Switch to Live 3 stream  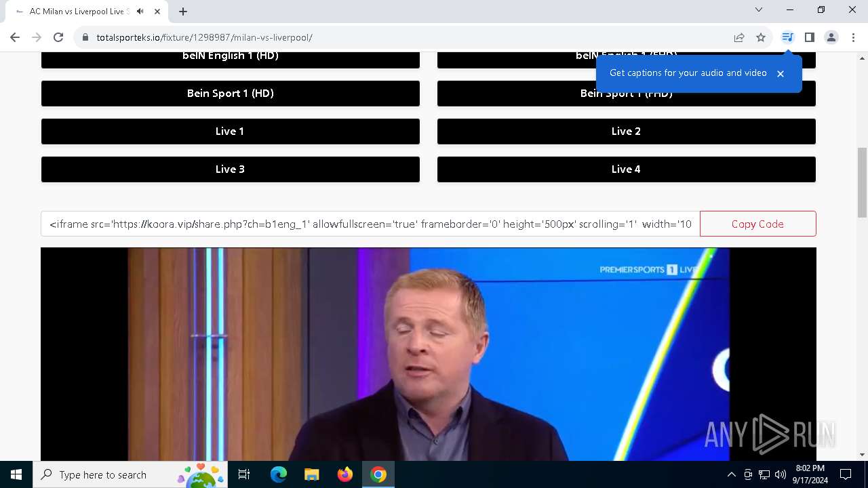(231, 169)
